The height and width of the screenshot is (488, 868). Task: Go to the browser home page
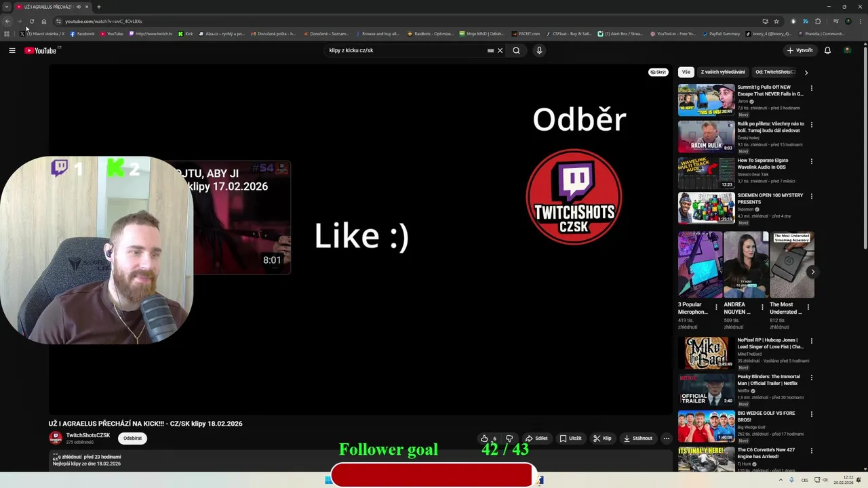tap(44, 21)
